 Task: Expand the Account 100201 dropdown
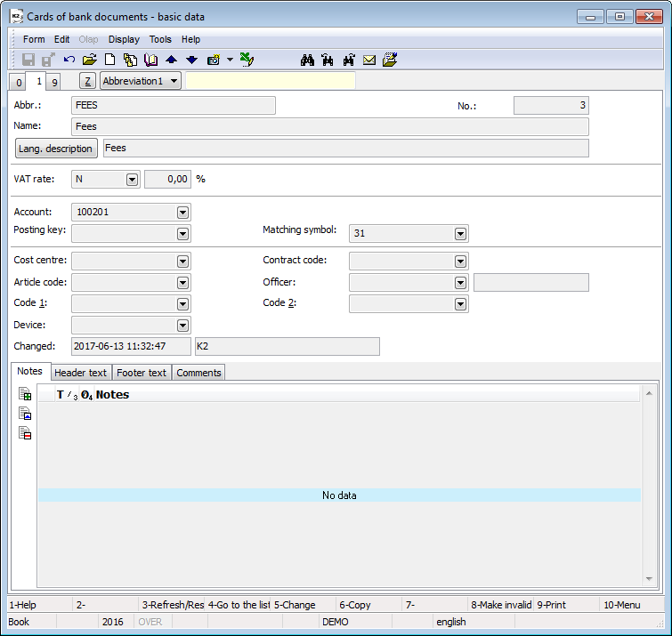coord(182,213)
